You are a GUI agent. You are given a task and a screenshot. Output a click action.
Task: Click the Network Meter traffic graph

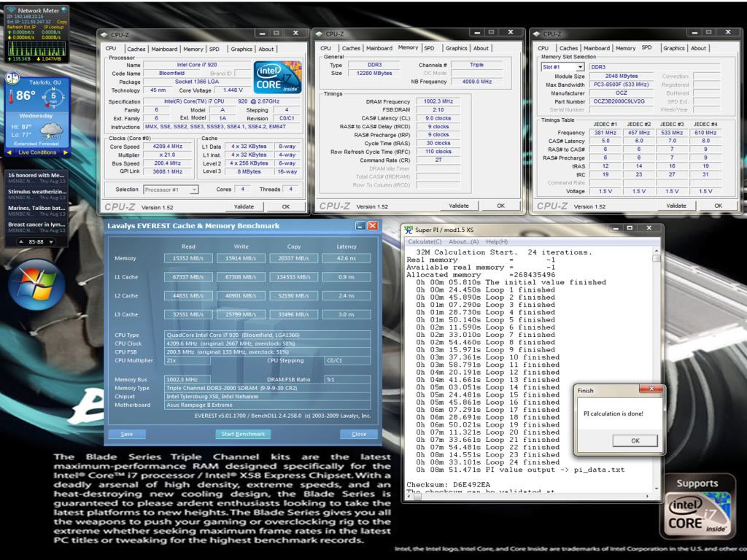pyautogui.click(x=36, y=49)
